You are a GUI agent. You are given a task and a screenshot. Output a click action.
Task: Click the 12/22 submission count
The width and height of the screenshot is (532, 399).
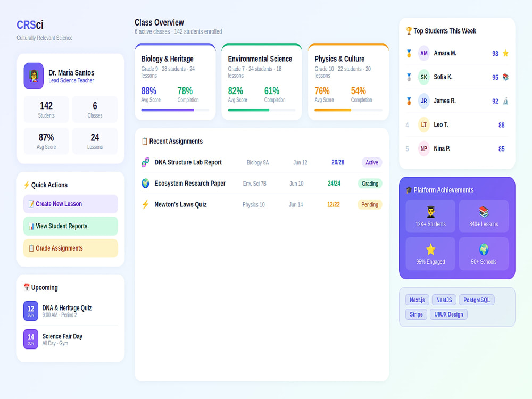point(334,205)
